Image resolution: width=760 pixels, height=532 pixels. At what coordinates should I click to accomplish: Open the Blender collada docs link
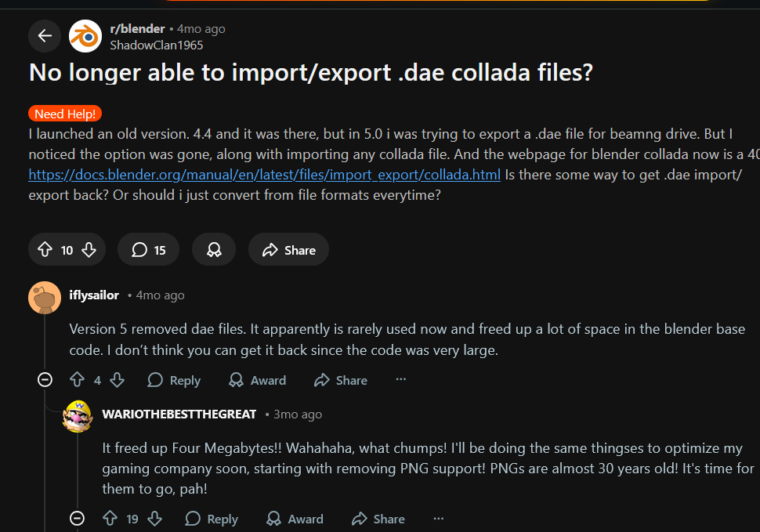tap(264, 174)
